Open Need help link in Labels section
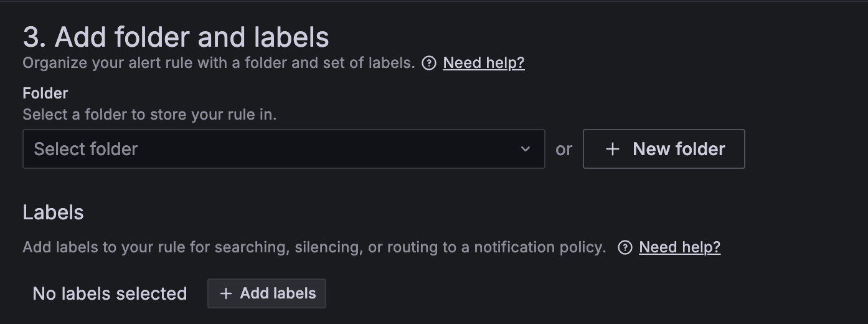868x324 pixels. (x=679, y=247)
